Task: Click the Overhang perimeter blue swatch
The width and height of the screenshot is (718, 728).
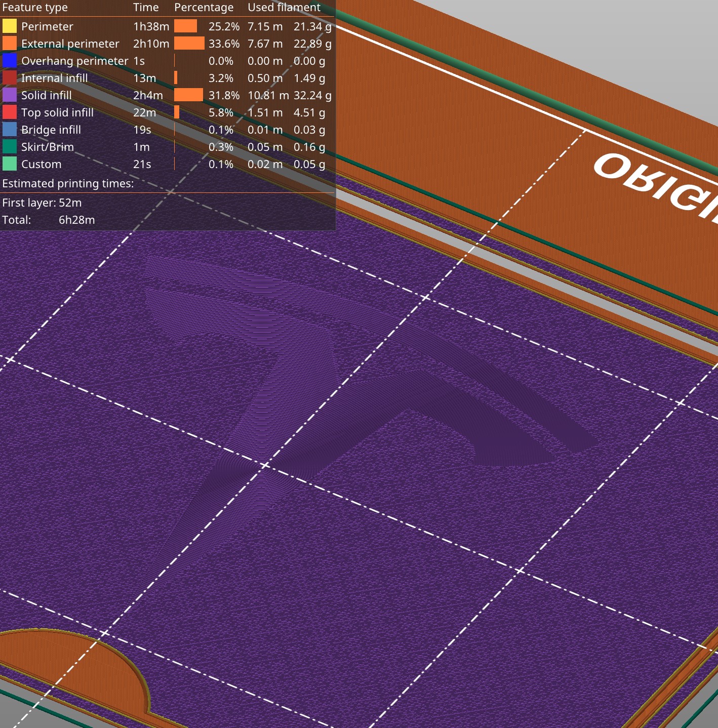Action: (10, 61)
